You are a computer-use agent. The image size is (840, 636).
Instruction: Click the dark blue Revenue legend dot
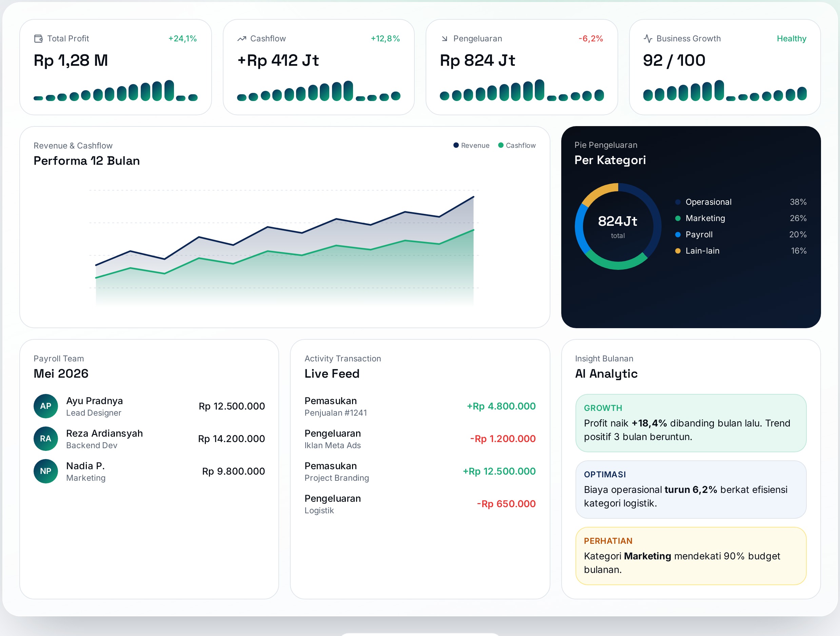[x=456, y=145]
